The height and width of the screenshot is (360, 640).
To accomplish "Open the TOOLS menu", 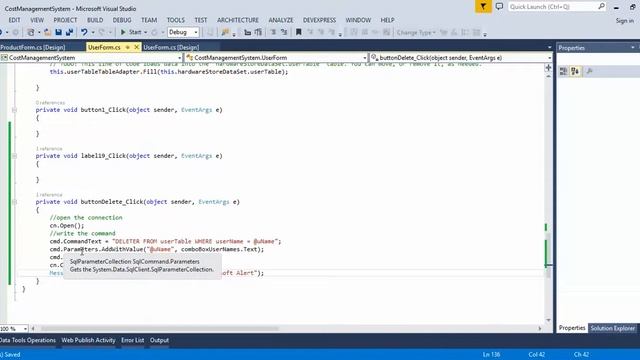I will pos(176,20).
